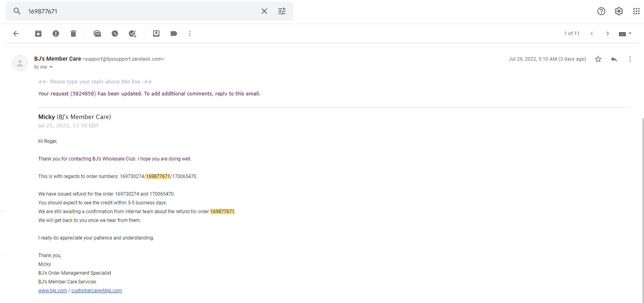644x303 pixels.
Task: Archive this email
Action: point(38,34)
